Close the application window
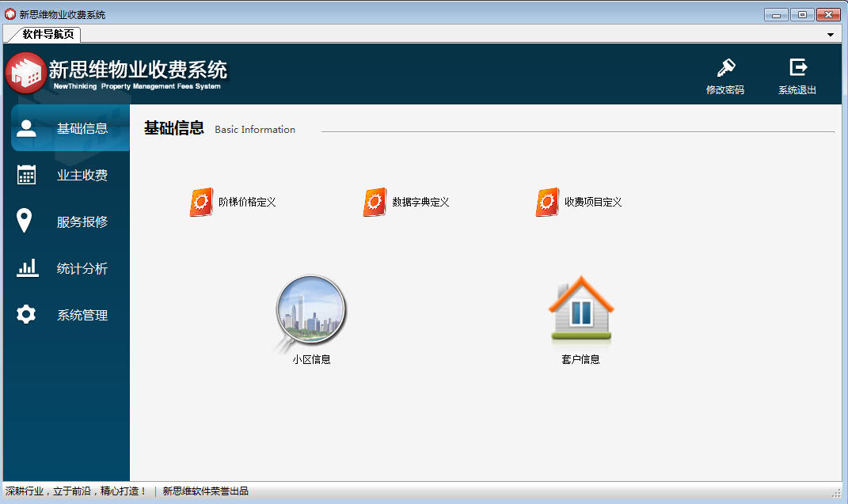 pyautogui.click(x=828, y=14)
